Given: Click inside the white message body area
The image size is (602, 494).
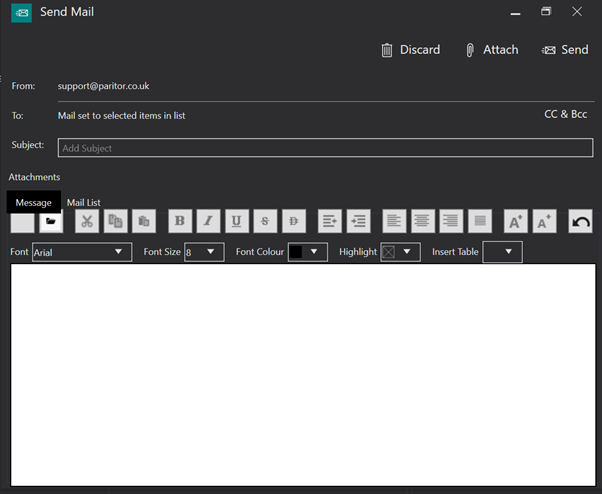Looking at the screenshot, I should 303,375.
